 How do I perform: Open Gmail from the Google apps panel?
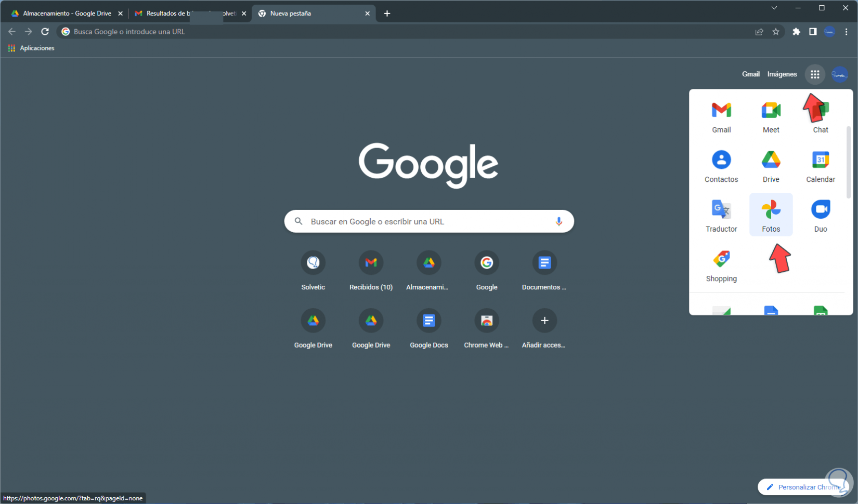721,117
